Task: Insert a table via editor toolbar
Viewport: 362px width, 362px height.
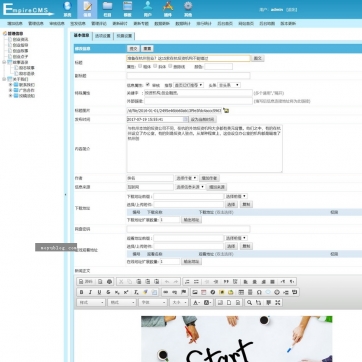Action: point(241,292)
